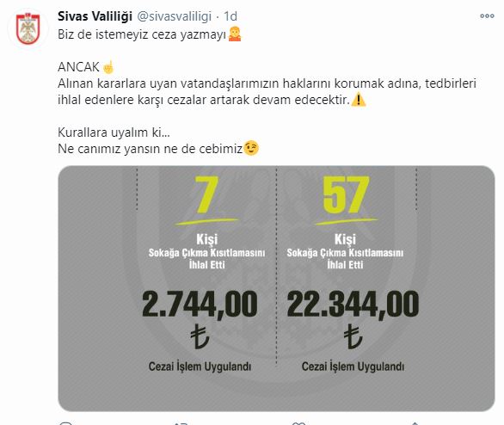Click the lira symbol under 2.744,00
This screenshot has width=504, height=425.
pos(200,336)
